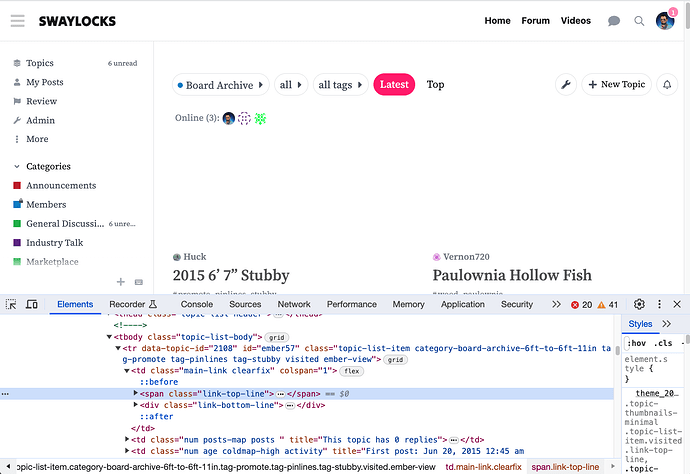Expand the td num posts-map node
This screenshot has height=474, width=690.
(127, 439)
